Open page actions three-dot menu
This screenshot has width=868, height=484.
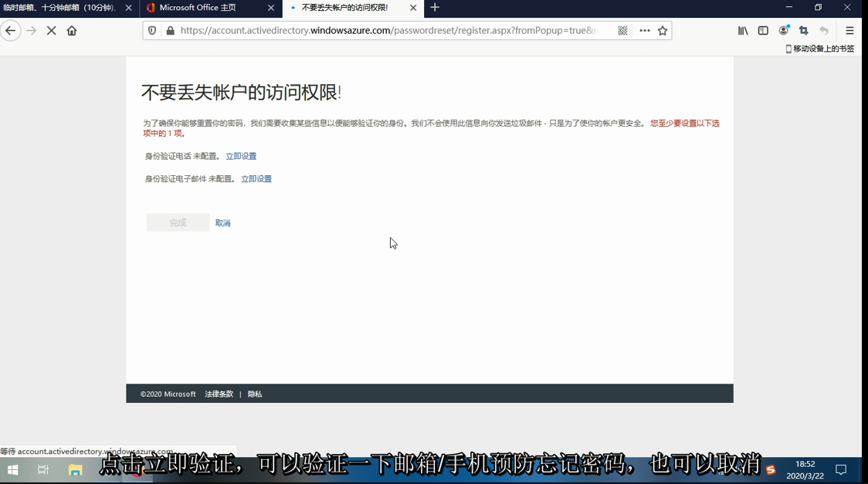[644, 30]
